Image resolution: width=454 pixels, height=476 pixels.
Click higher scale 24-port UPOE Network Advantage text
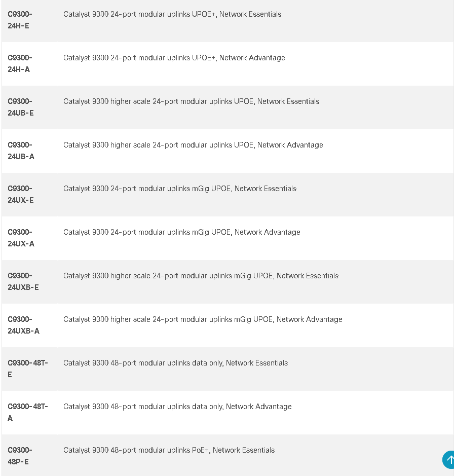193,145
